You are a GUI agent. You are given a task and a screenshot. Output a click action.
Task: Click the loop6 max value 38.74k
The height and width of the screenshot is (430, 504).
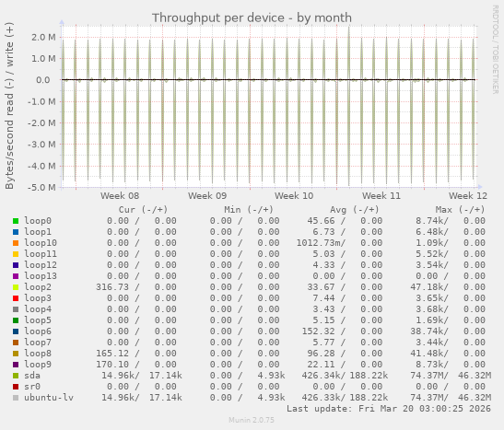[427, 331]
